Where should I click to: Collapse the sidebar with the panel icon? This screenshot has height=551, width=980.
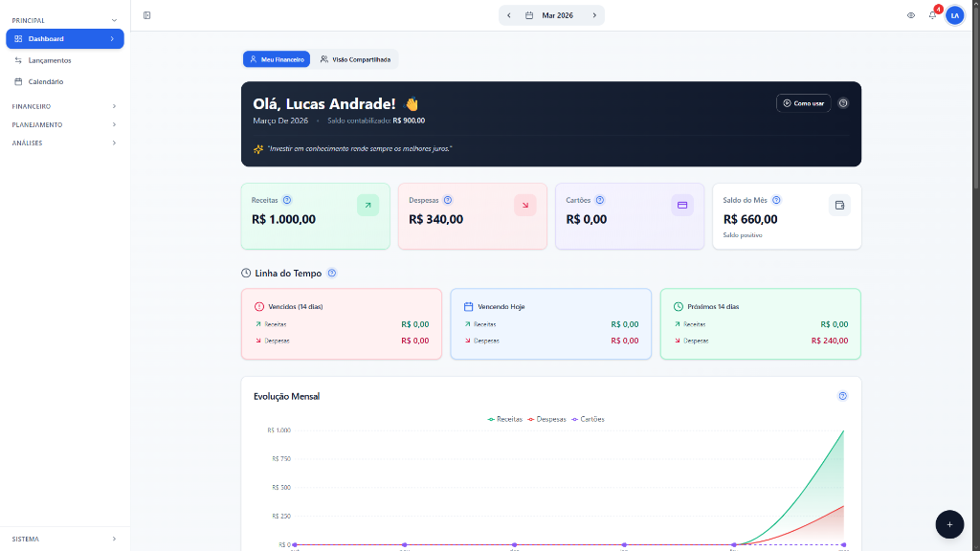[x=146, y=15]
